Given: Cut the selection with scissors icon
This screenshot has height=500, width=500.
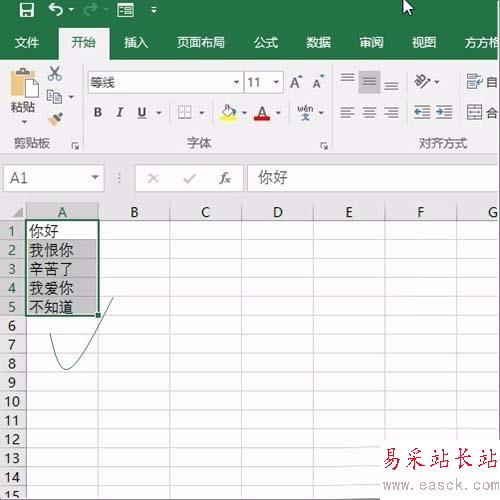Looking at the screenshot, I should 54,74.
